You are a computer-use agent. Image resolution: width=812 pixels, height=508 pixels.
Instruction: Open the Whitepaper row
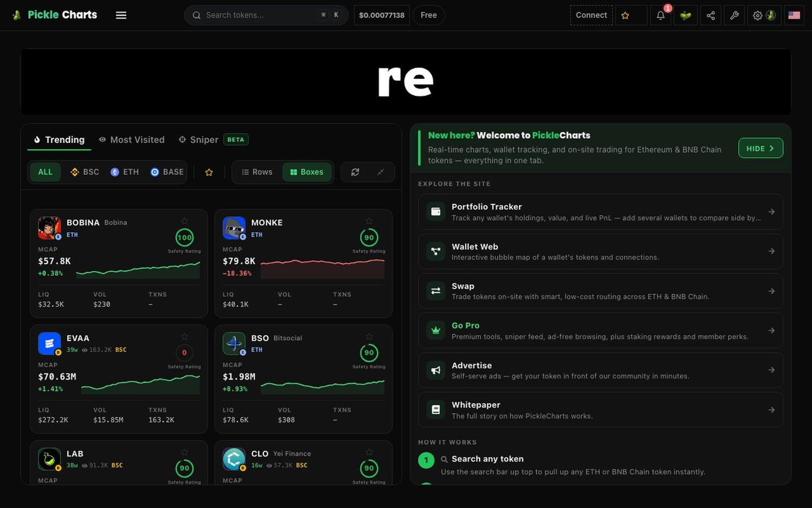coord(600,409)
